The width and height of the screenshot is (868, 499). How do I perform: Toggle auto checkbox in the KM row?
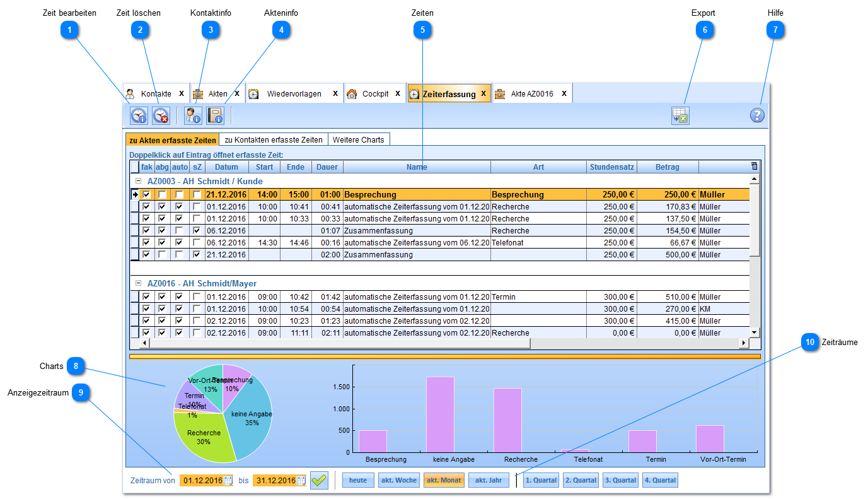pyautogui.click(x=180, y=308)
